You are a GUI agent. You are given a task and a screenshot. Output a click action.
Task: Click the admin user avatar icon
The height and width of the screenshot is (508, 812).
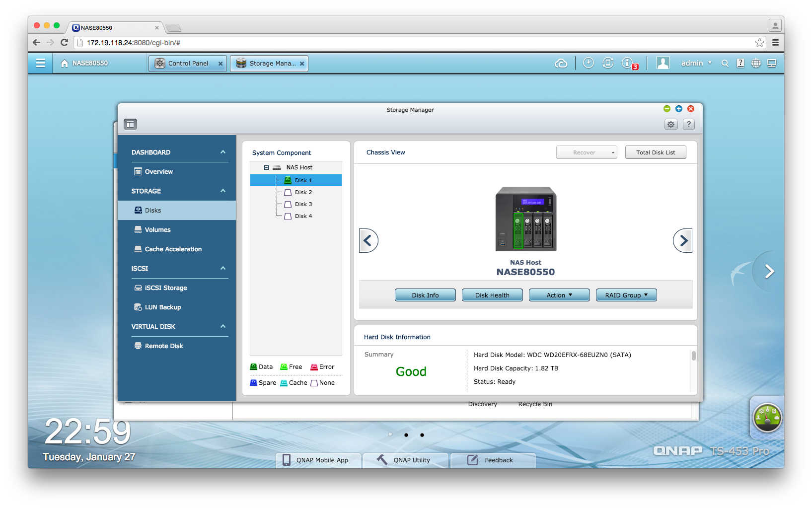click(x=663, y=63)
